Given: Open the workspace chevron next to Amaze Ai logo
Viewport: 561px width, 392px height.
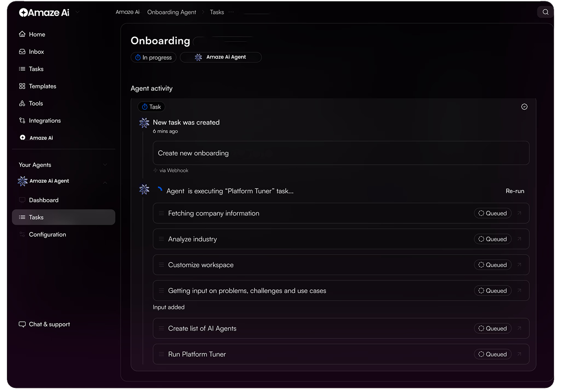Looking at the screenshot, I should [77, 13].
